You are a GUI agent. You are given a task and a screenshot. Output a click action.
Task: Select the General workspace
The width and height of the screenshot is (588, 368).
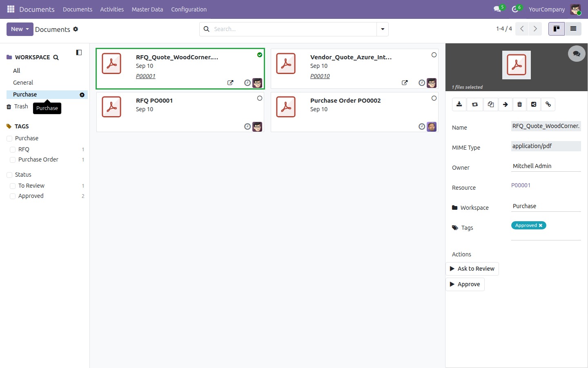23,83
